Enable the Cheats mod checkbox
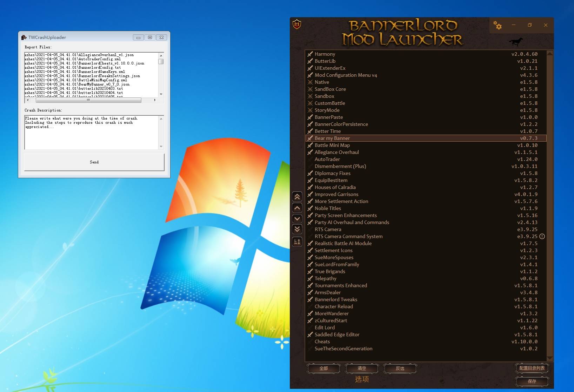Viewport: 574px width, 392px height. 310,342
